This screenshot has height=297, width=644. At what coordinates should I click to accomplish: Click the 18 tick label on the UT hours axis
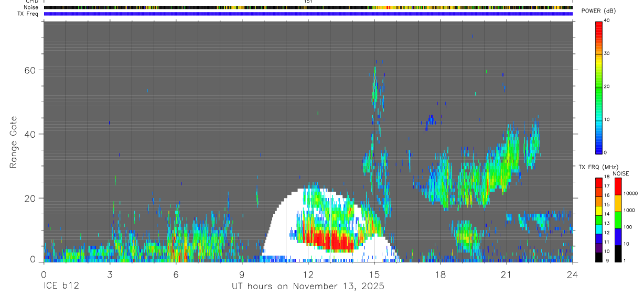441,274
